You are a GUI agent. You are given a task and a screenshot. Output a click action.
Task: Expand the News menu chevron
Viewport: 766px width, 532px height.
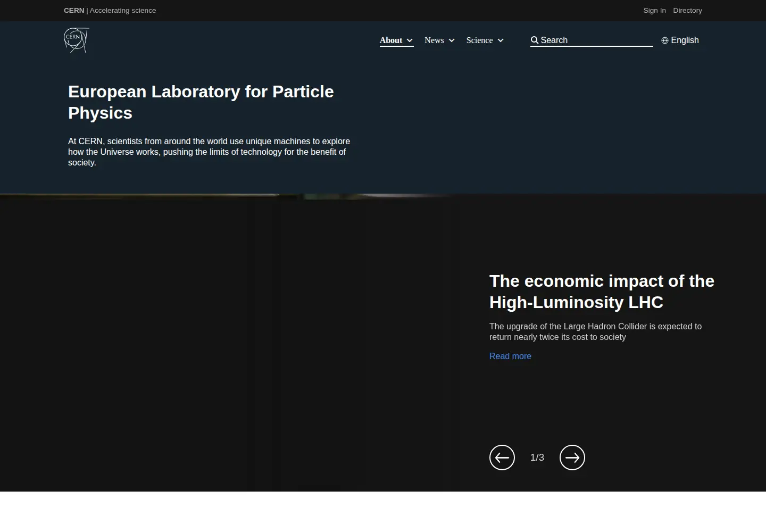(x=452, y=40)
